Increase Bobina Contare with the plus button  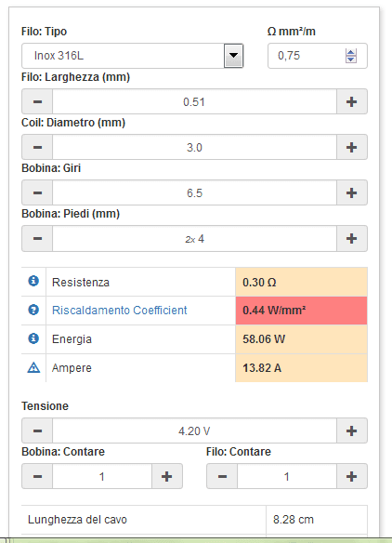pyautogui.click(x=167, y=476)
